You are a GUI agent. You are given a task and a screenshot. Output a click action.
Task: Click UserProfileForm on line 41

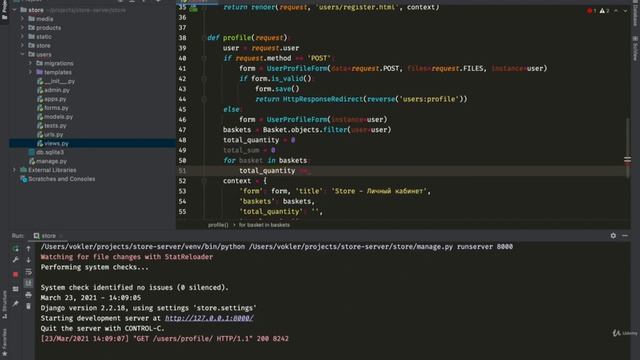pyautogui.click(x=297, y=68)
